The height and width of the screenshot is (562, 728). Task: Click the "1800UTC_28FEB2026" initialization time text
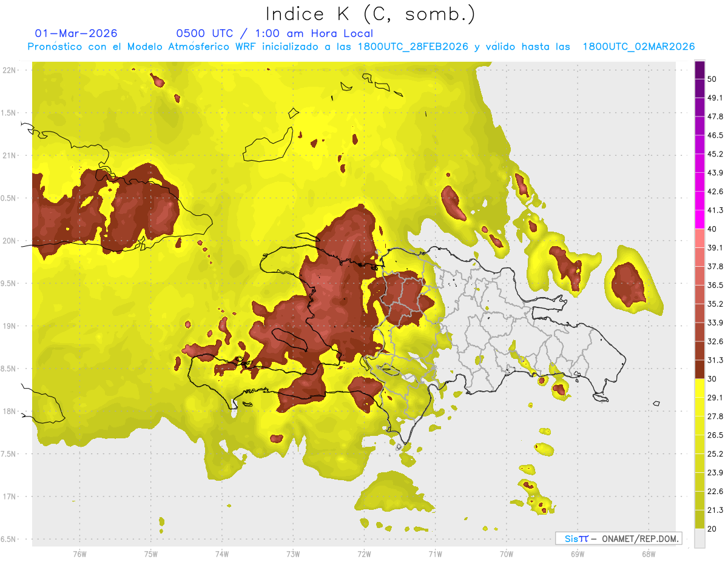(413, 47)
